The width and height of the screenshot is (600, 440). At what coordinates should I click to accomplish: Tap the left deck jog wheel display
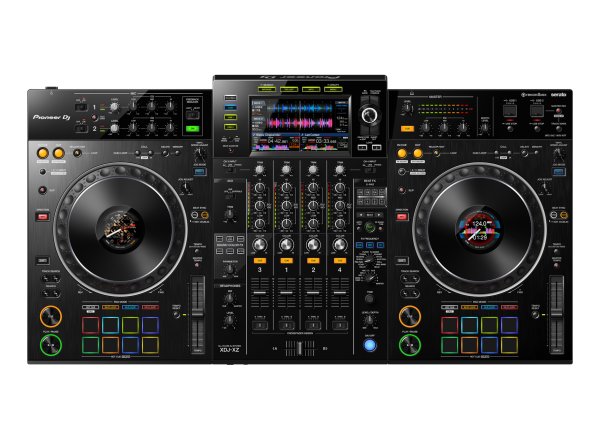click(x=120, y=230)
